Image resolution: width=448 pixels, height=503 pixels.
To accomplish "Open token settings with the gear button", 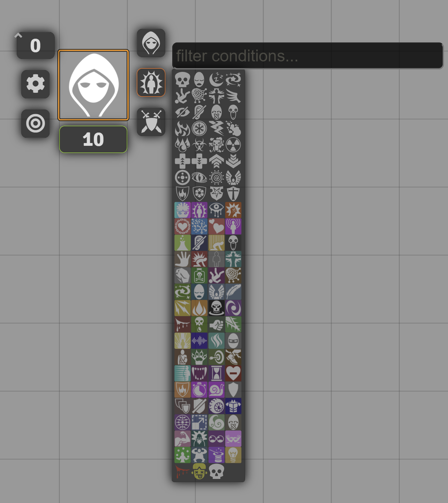I will (36, 84).
